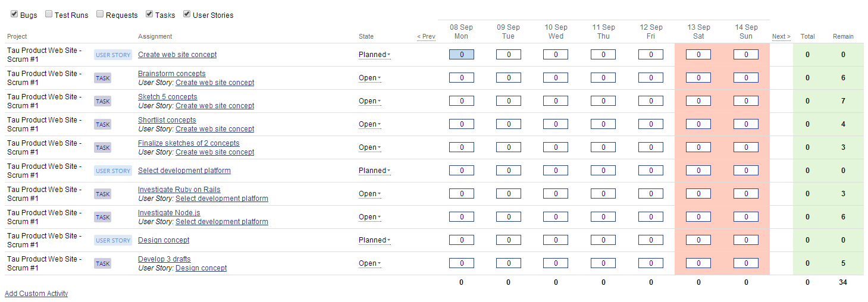Viewport: 868px width, 302px height.
Task: Open the Create web site concept story title
Action: point(177,55)
